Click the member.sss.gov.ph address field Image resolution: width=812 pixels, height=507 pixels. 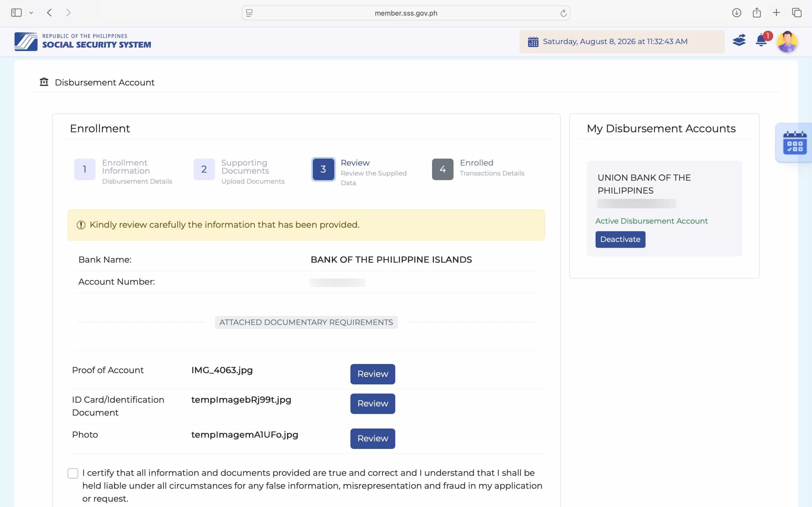click(406, 13)
